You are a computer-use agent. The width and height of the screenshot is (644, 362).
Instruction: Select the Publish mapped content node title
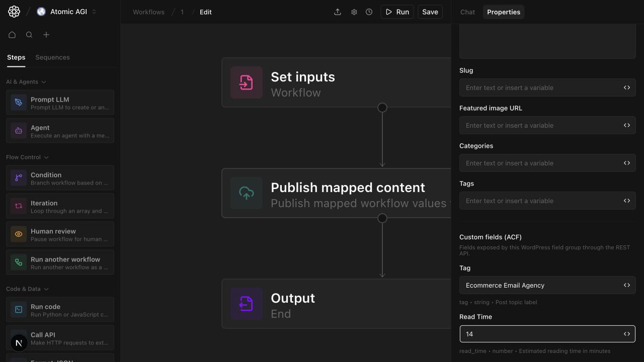tap(348, 188)
